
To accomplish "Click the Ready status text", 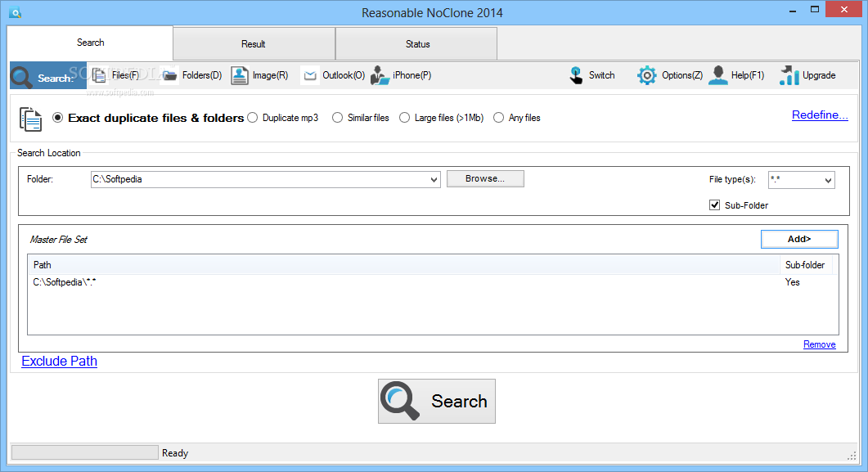I will (x=175, y=453).
